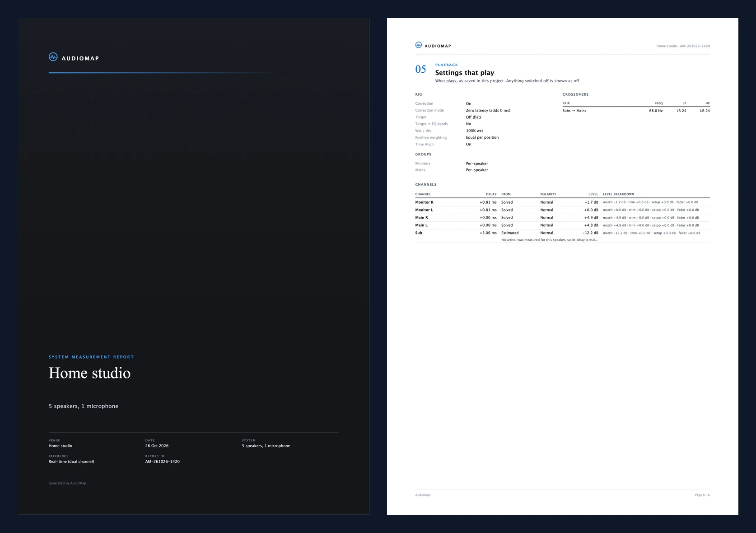This screenshot has height=533, width=756.
Task: Click the report ID 'AM-261026-1420' on cover
Action: coord(163,462)
